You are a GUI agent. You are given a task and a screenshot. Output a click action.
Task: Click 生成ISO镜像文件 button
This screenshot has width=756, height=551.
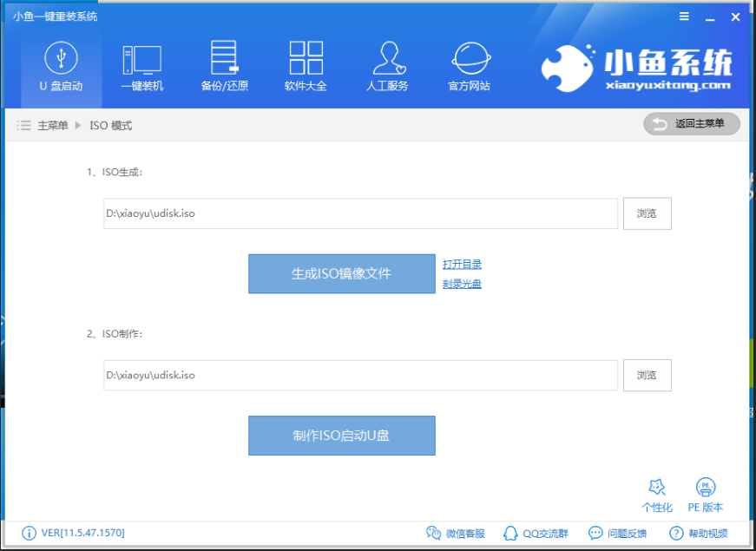pos(342,274)
